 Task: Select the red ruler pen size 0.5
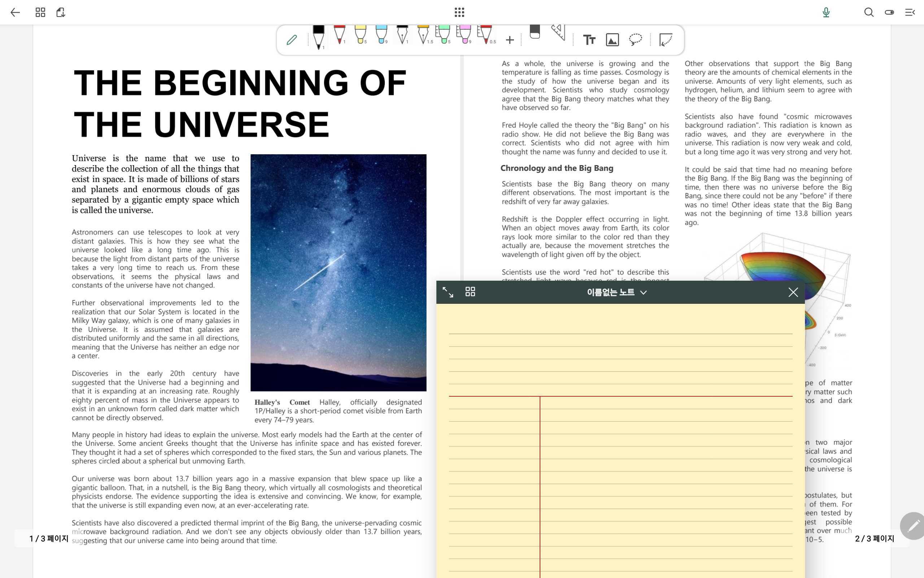point(486,35)
